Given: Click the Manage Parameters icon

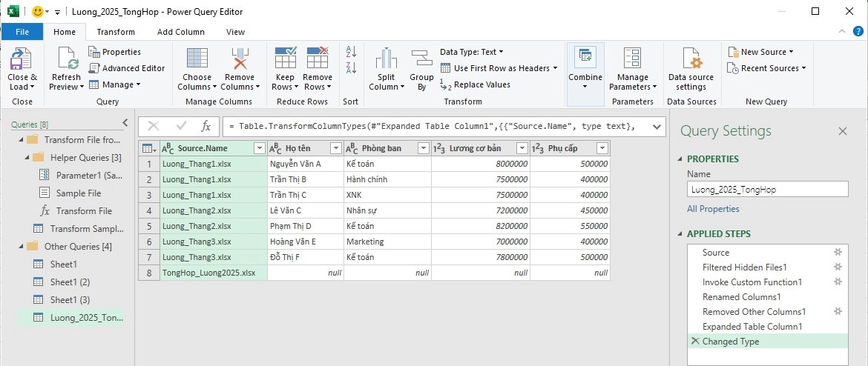Looking at the screenshot, I should pyautogui.click(x=632, y=59).
